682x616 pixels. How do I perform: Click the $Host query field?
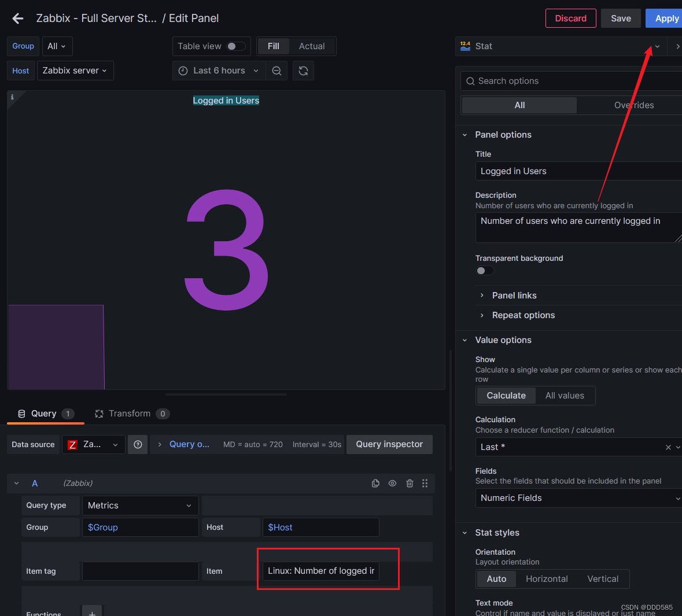tap(320, 528)
